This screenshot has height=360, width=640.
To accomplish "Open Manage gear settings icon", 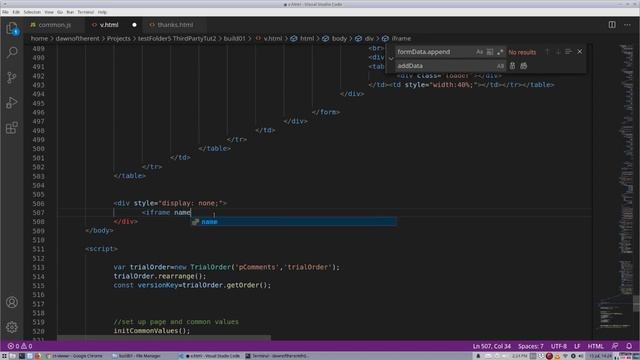I will pos(12,327).
